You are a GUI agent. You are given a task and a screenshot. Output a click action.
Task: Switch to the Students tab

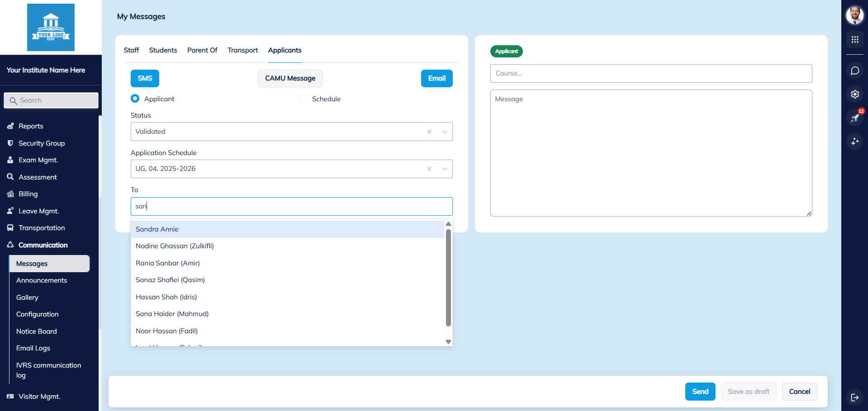[163, 50]
